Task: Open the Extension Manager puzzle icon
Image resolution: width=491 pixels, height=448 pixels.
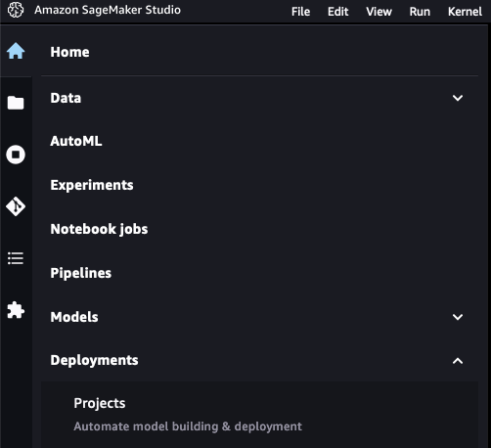Action: tap(16, 310)
